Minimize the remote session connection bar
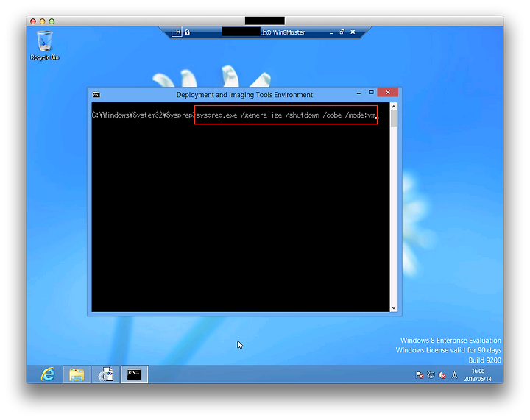 (x=331, y=32)
